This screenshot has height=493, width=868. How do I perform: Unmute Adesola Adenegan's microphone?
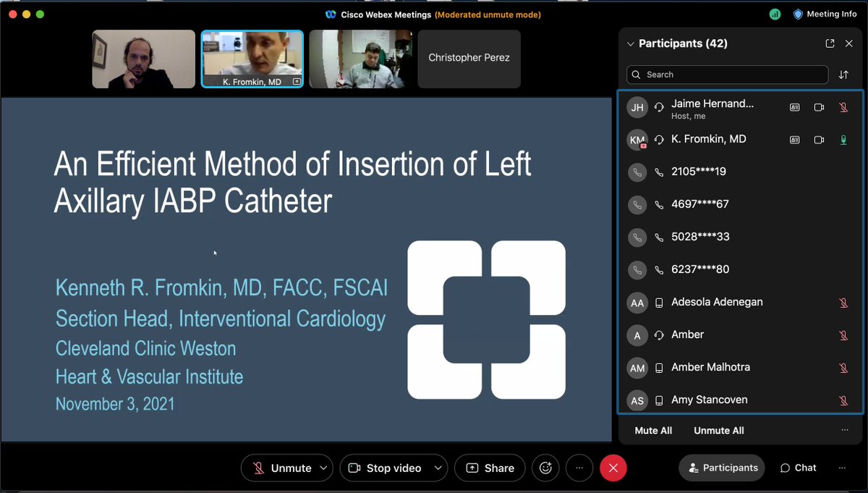point(843,303)
